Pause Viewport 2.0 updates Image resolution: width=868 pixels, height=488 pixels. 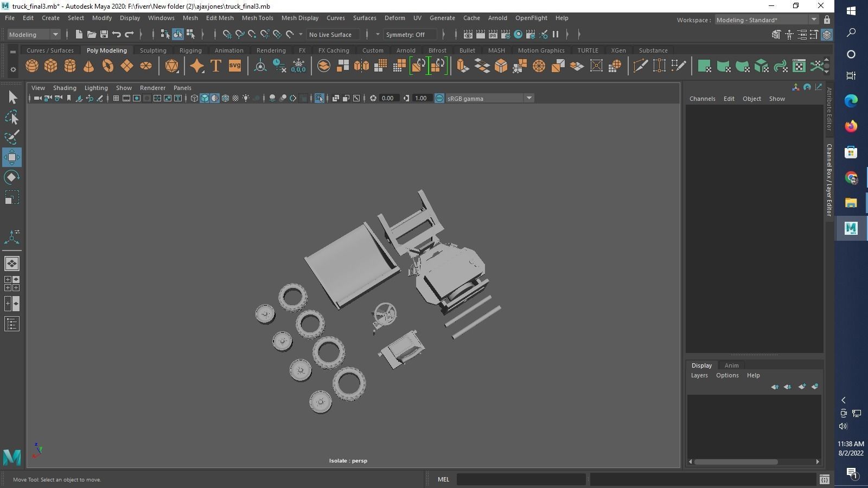[x=556, y=35]
